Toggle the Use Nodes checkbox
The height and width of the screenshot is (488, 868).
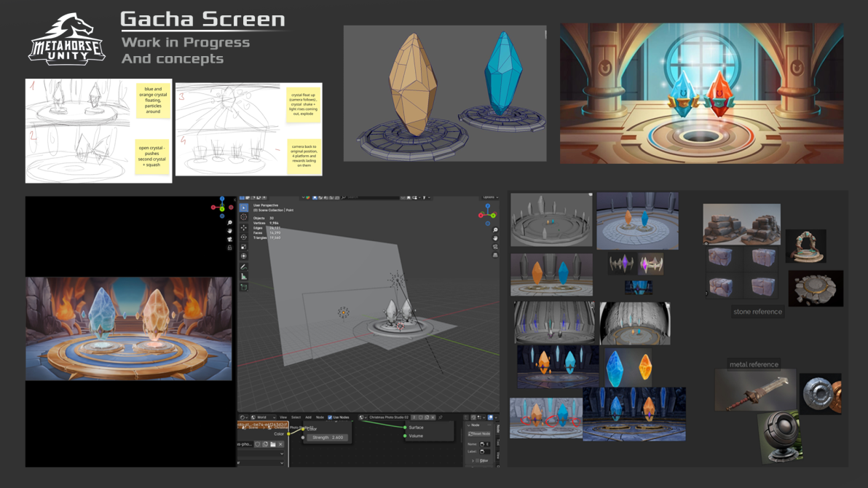[330, 418]
